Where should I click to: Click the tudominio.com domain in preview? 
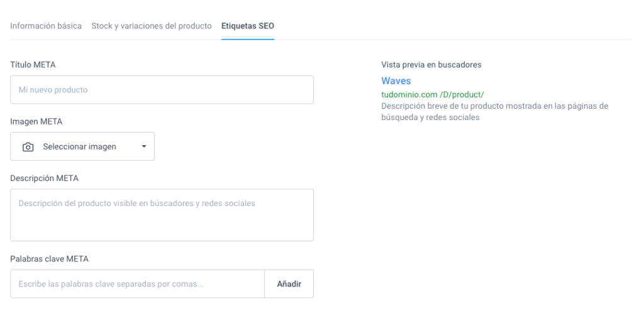pos(409,94)
